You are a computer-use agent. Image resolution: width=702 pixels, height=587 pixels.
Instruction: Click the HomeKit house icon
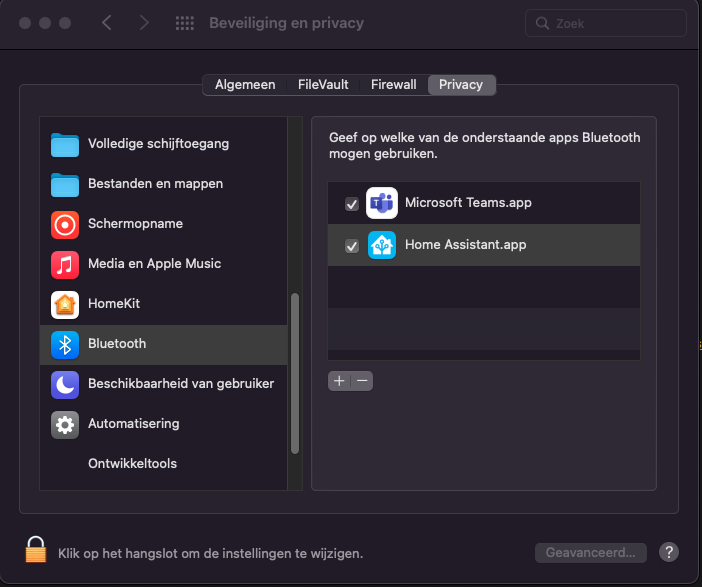coord(65,304)
